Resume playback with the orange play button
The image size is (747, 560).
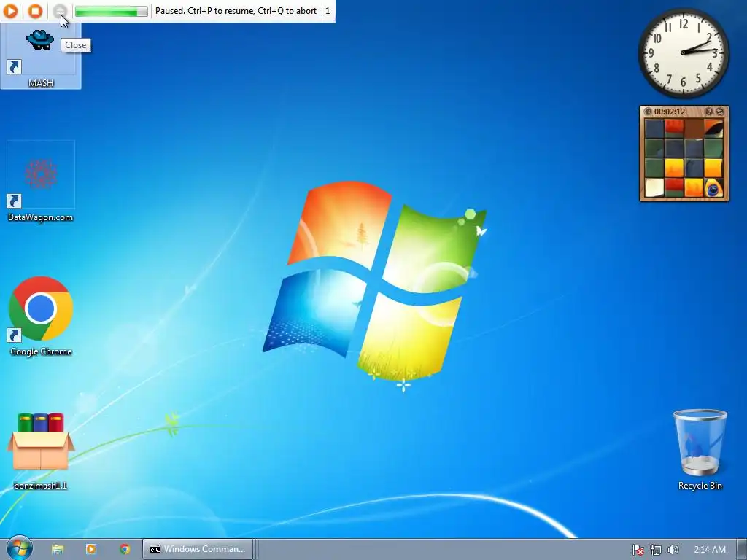pos(10,10)
